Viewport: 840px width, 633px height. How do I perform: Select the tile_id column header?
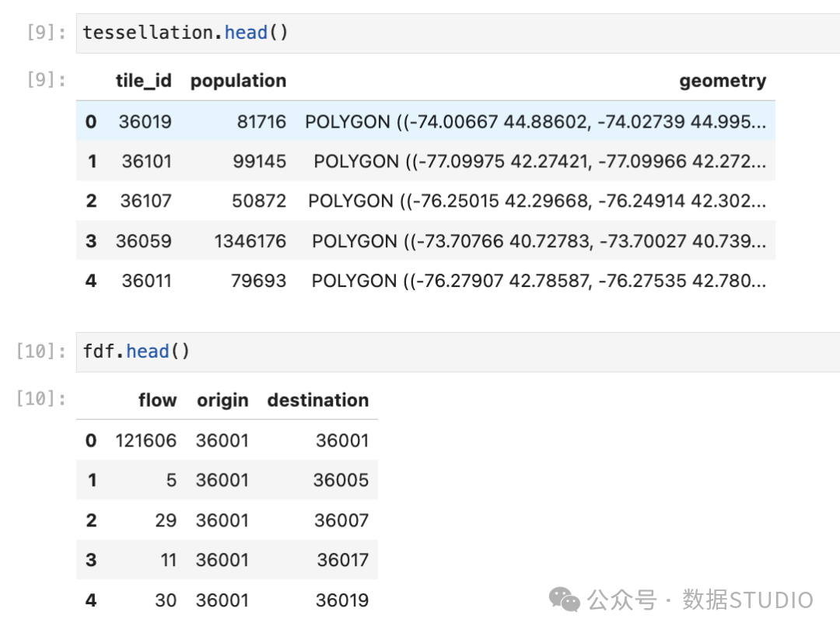click(144, 81)
